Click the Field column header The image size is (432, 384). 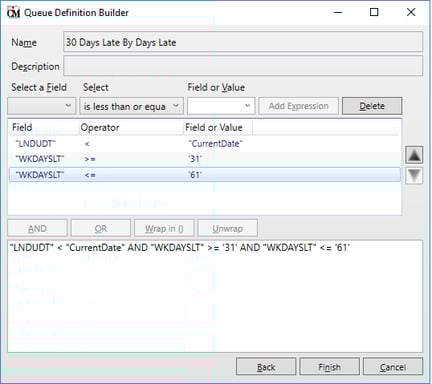(44, 127)
